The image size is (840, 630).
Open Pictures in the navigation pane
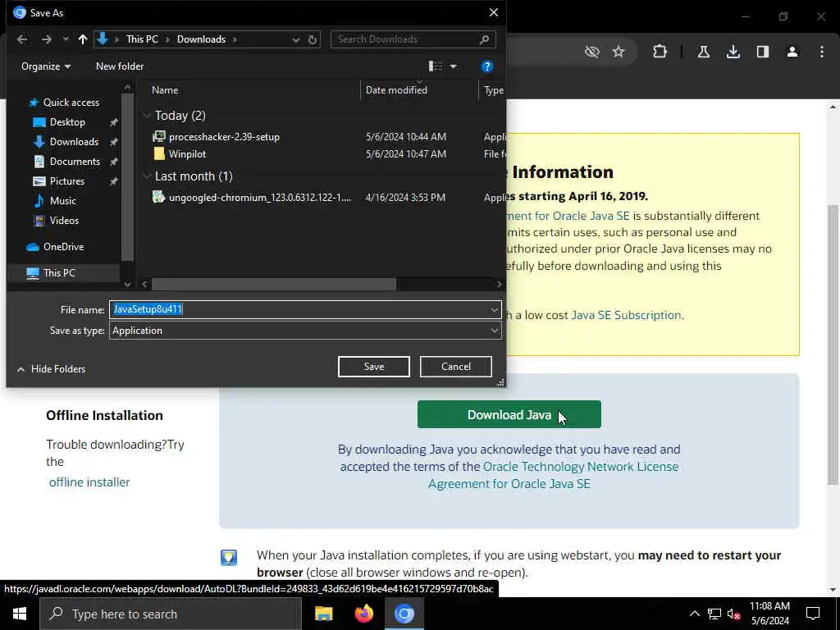tap(67, 181)
